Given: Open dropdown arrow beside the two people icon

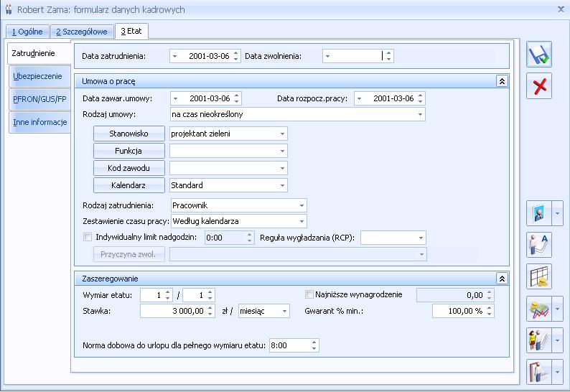Looking at the screenshot, I should (x=558, y=340).
